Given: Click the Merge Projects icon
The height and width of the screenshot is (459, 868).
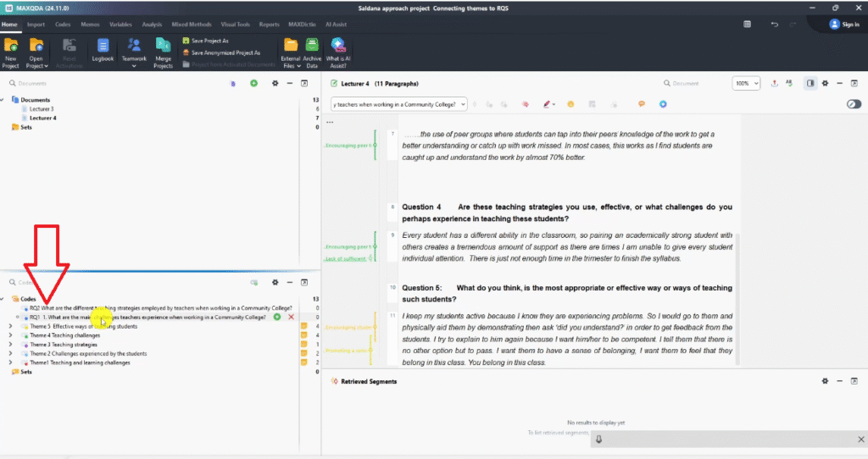Looking at the screenshot, I should click(163, 50).
